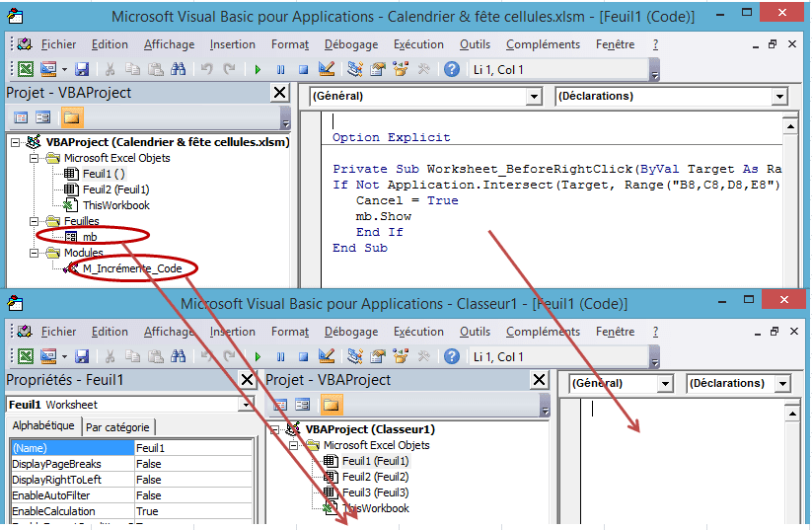Viewport: 812px width, 530px height.
Task: Select the M_Incrémente_Code module
Action: [131, 268]
